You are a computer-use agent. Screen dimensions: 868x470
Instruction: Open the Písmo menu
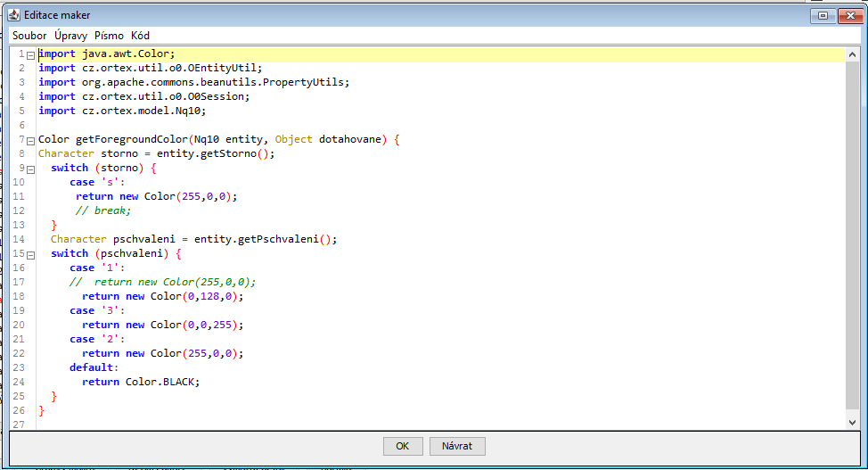(x=110, y=36)
